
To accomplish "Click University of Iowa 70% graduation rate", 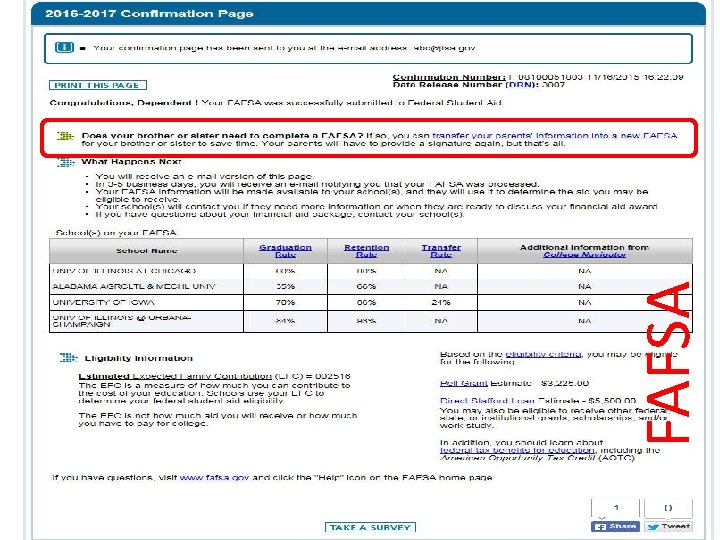I will coord(285,303).
